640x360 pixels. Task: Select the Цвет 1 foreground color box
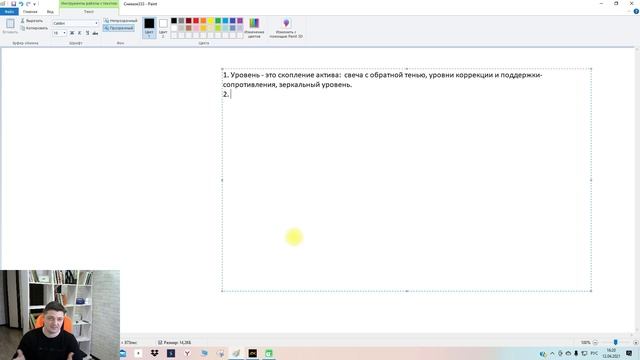pos(149,28)
